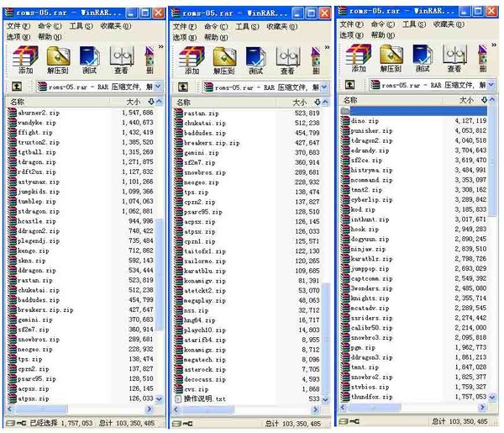This screenshot has height=433, width=504.
Task: Click the scroll-right arrow in the left window
Action: 150,409
